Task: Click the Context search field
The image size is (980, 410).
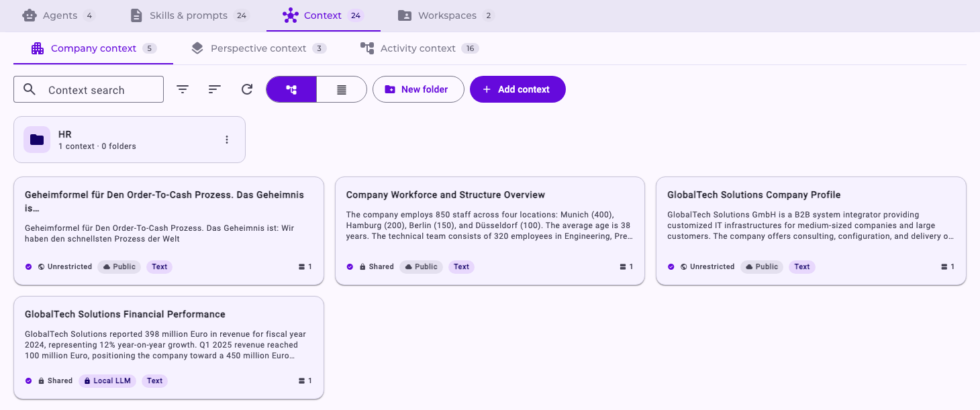Action: click(89, 89)
